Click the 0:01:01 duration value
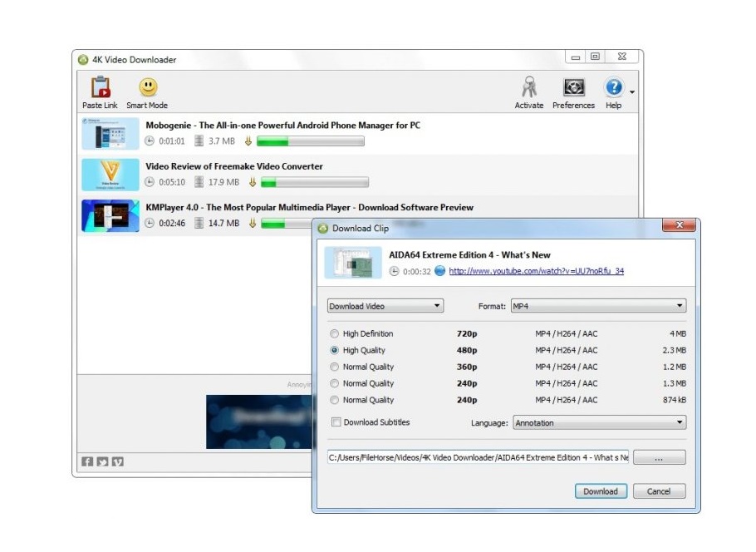This screenshot has width=756, height=552. 172,140
